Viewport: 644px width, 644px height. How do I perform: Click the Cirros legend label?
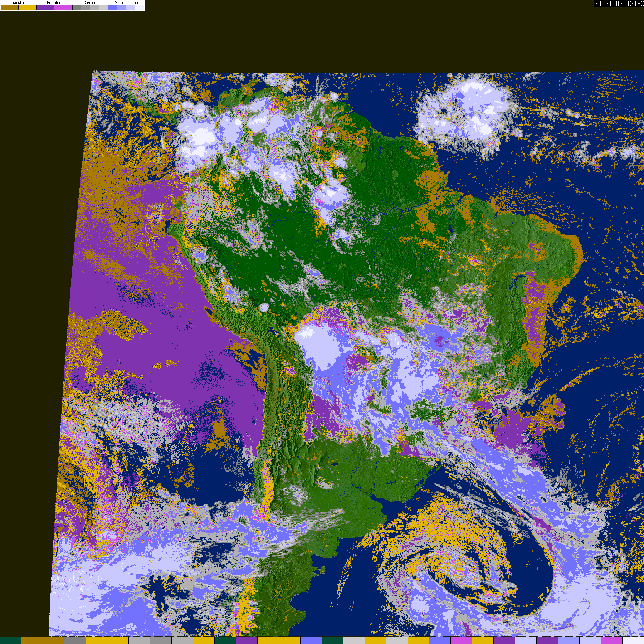pos(89,3)
